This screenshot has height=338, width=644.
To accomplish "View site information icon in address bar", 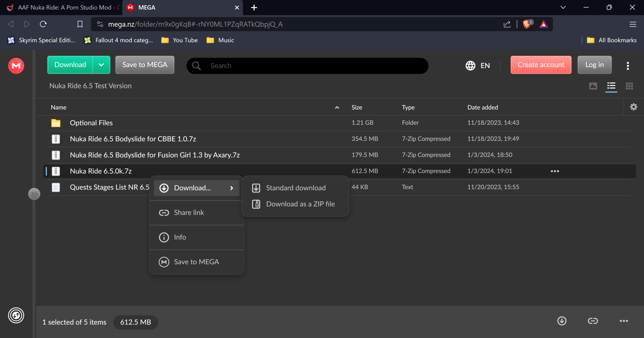I will [100, 24].
